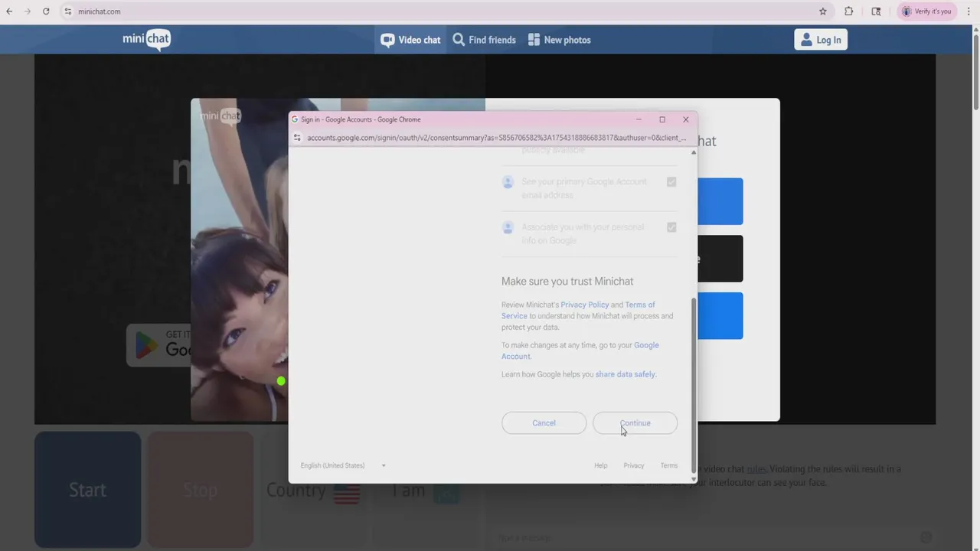Open the Video chat tab on Minichat
This screenshot has height=551, width=980.
[411, 40]
